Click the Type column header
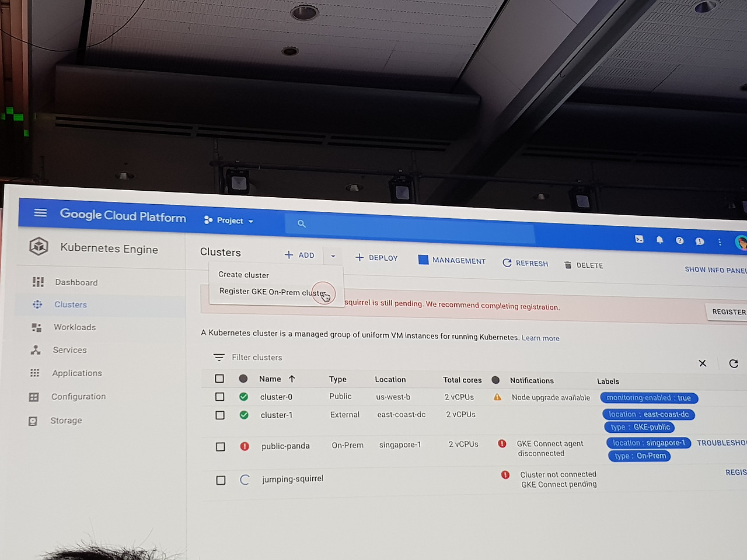Screen dimensions: 747x560 [x=338, y=379]
